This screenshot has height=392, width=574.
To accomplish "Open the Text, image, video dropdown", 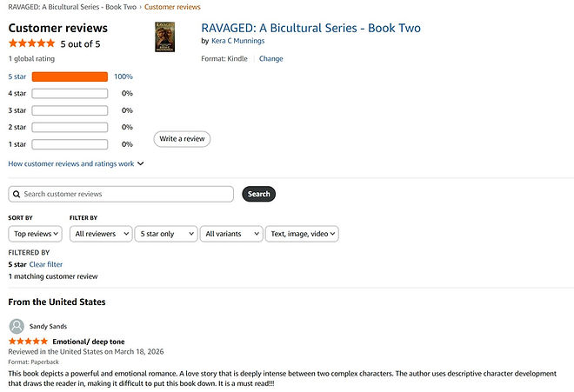I will [302, 234].
